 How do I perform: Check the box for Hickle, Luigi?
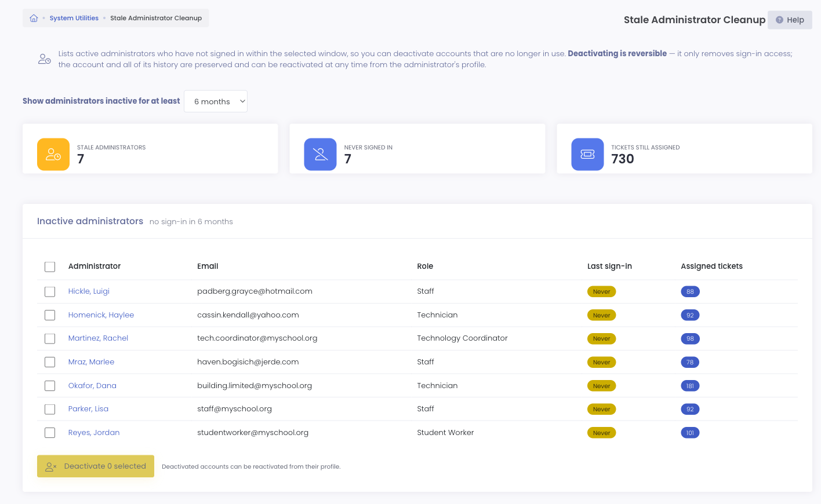point(50,291)
